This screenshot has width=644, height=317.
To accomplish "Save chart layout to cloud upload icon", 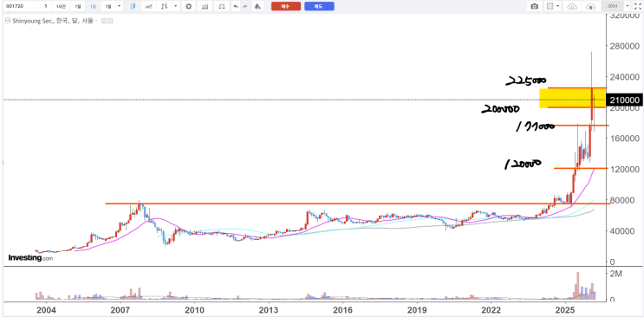I will [x=590, y=6].
